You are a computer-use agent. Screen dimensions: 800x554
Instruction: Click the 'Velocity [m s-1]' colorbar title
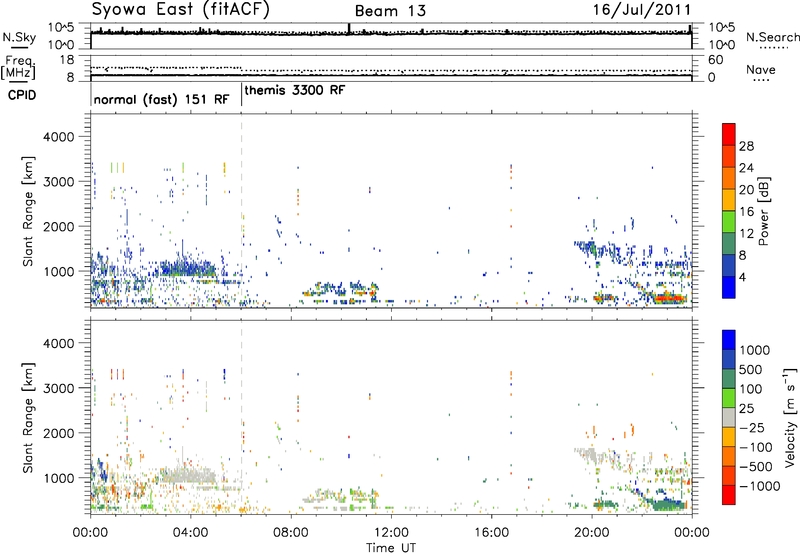[790, 417]
